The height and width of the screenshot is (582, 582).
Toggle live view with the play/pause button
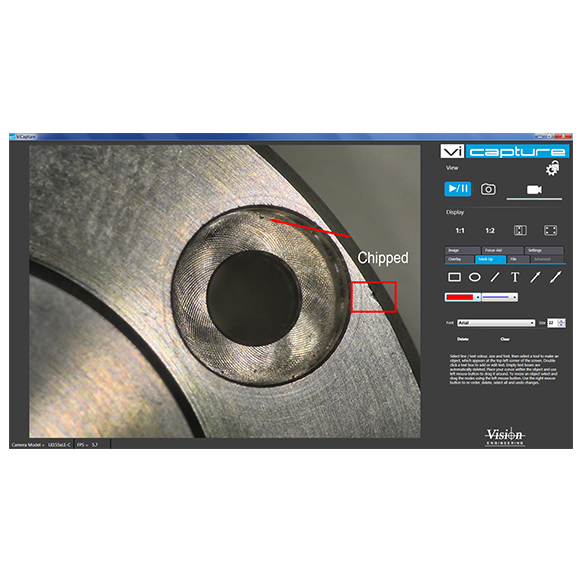tap(458, 189)
